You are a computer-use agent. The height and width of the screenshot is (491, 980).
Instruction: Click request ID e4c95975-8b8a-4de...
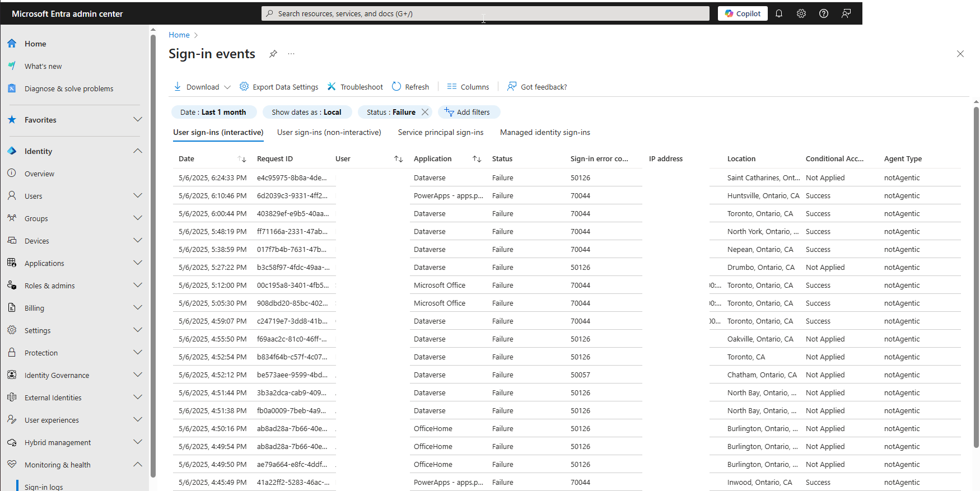[292, 177]
